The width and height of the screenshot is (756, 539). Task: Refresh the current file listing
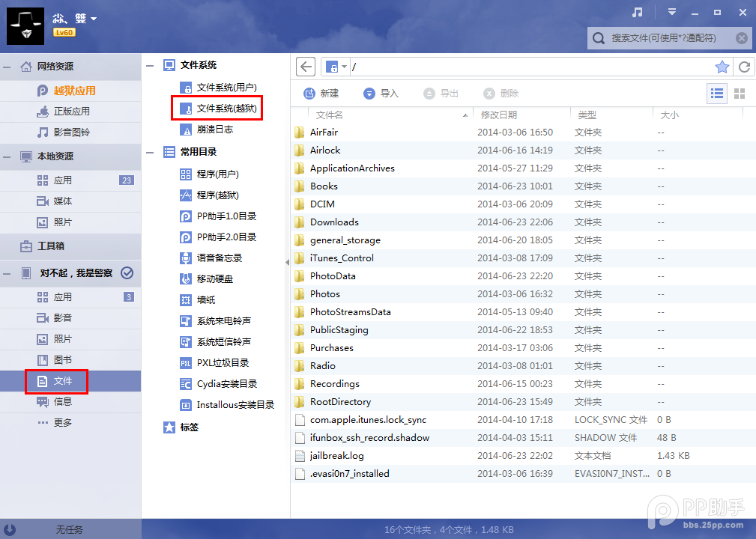[744, 66]
